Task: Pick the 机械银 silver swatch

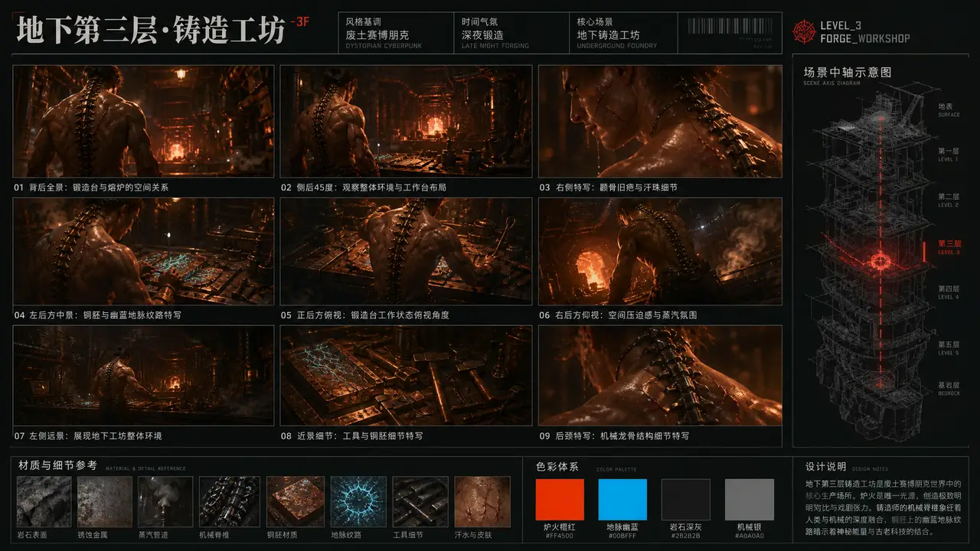Action: (x=750, y=500)
